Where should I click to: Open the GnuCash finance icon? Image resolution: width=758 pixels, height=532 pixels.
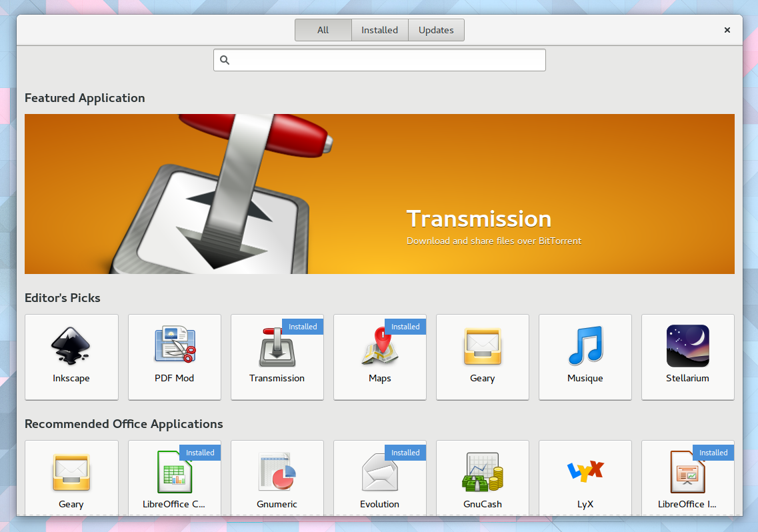point(482,472)
